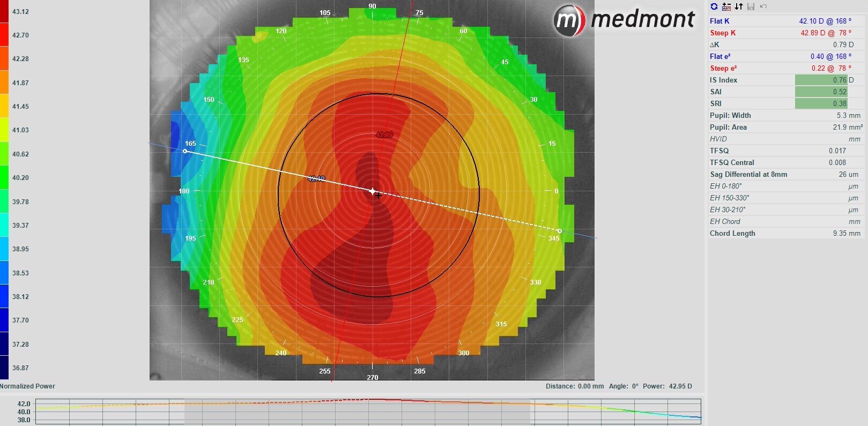Click the 0 degree label on the map
Viewport: 868px width, 426px height.
point(556,191)
